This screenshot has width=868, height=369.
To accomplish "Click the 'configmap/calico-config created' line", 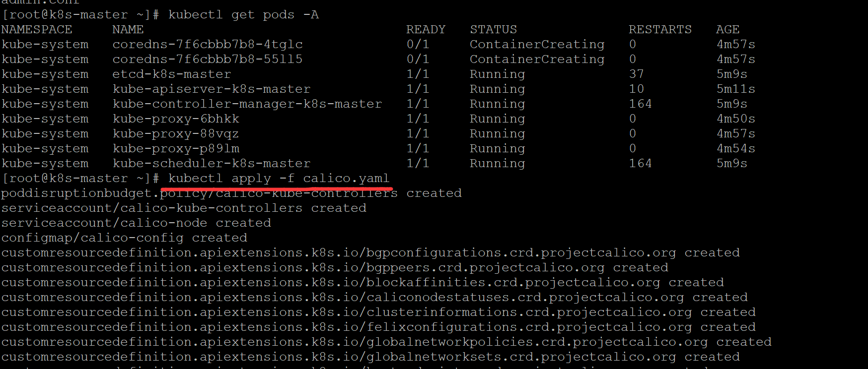I will (x=124, y=238).
